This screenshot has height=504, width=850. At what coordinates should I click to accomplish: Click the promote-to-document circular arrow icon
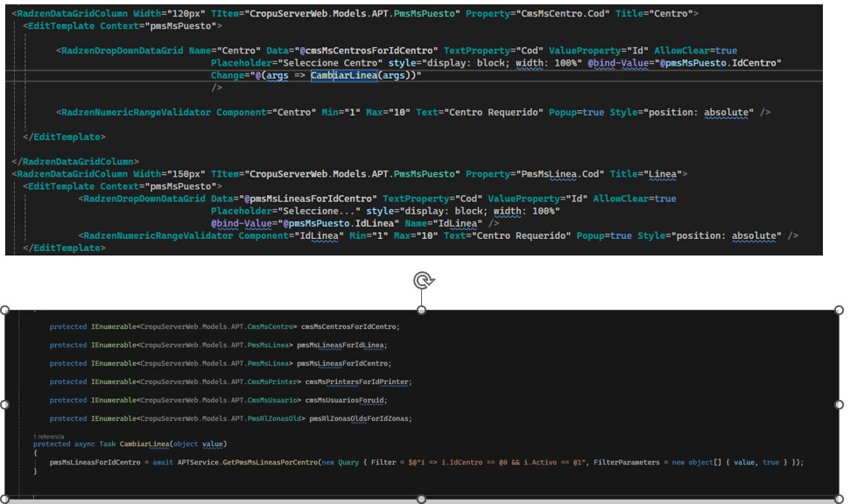point(424,278)
